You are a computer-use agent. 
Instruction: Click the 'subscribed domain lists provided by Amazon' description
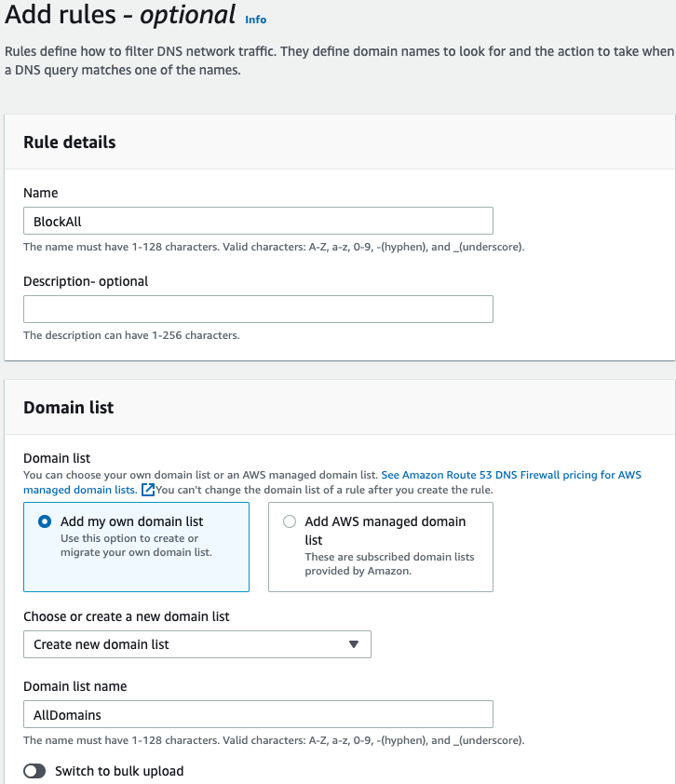[x=389, y=564]
